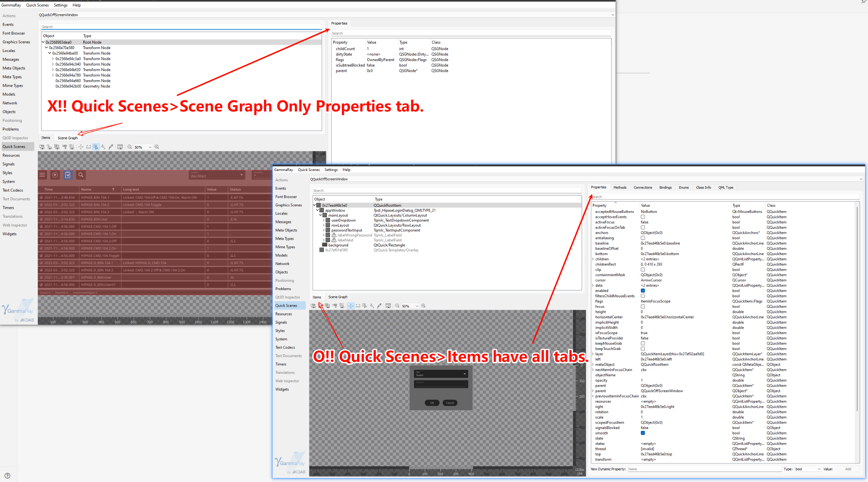The height and width of the screenshot is (482, 868).
Task: Click the New Dynamic Property Name field
Action: pyautogui.click(x=704, y=469)
